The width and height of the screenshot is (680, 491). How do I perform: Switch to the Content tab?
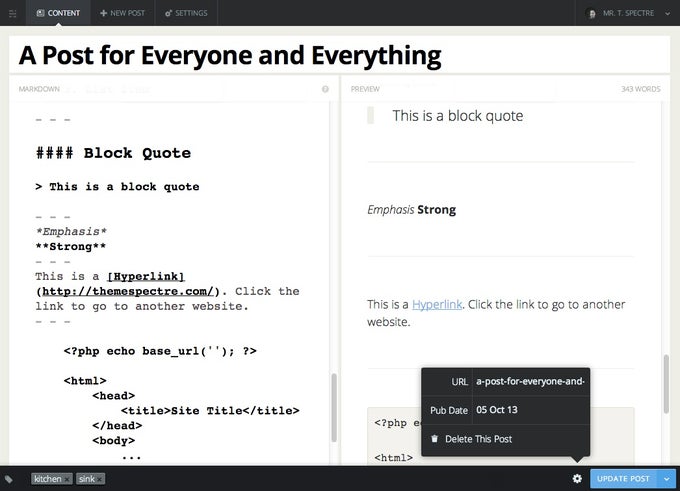tap(58, 13)
